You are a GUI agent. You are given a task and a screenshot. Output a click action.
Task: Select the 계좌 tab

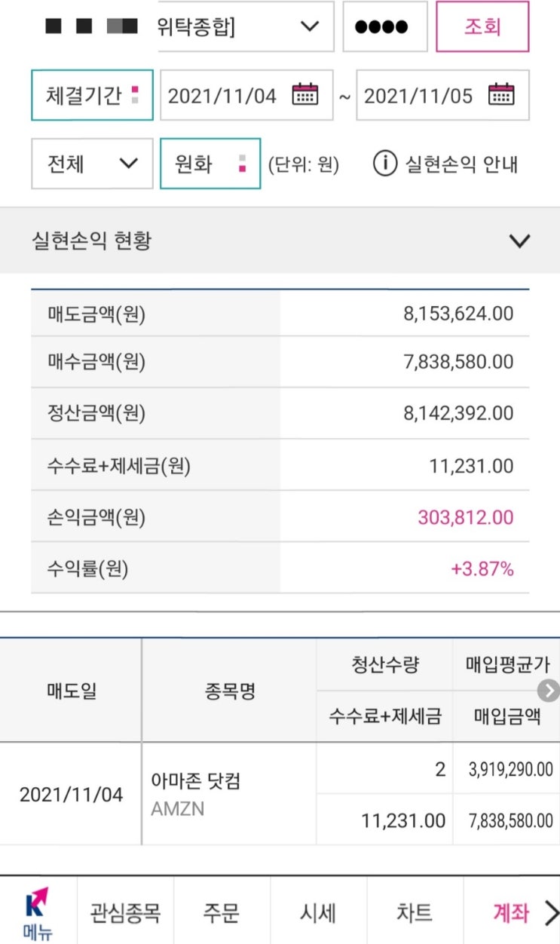(510, 913)
